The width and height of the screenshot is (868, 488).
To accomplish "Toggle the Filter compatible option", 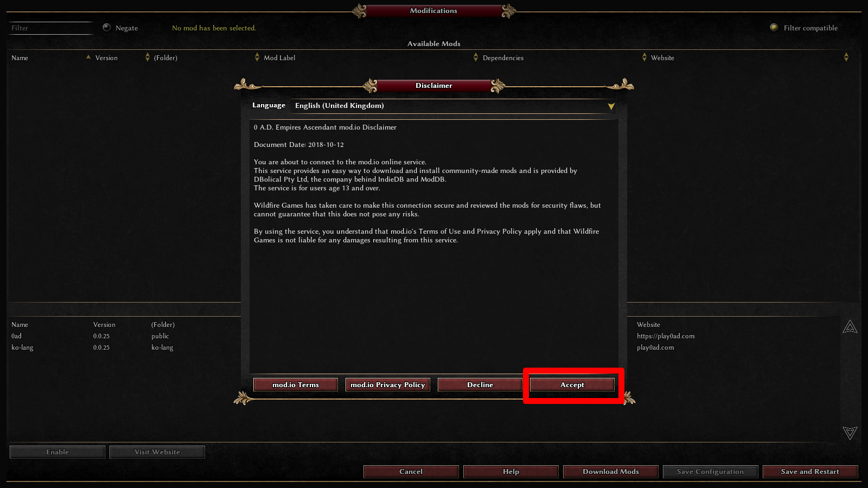I will point(774,28).
